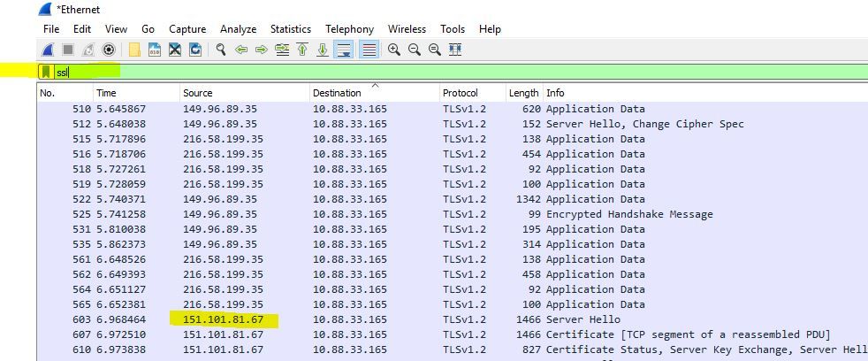Select packet 535 with length 314
The image size is (868, 361).
pyautogui.click(x=453, y=244)
